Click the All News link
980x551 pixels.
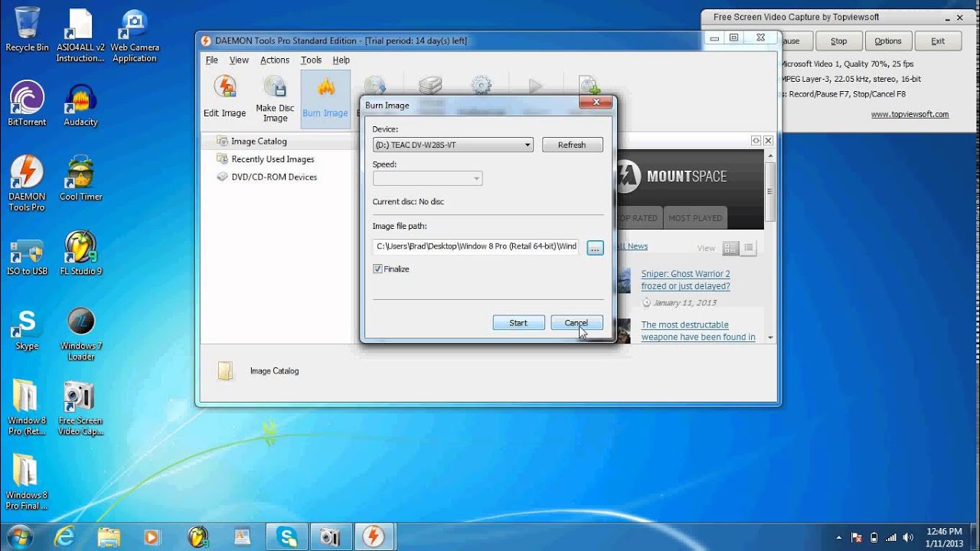point(632,246)
